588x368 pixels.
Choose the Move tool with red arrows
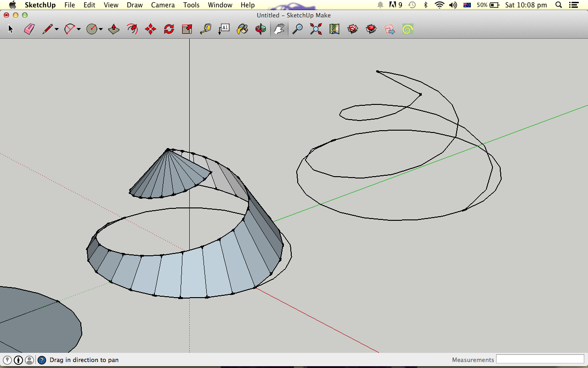coord(151,29)
